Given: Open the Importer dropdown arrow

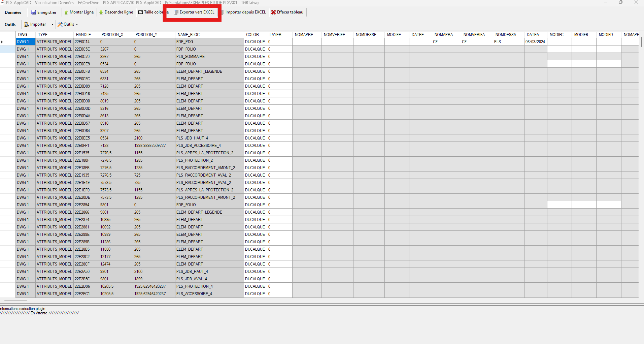Looking at the screenshot, I should tap(52, 24).
